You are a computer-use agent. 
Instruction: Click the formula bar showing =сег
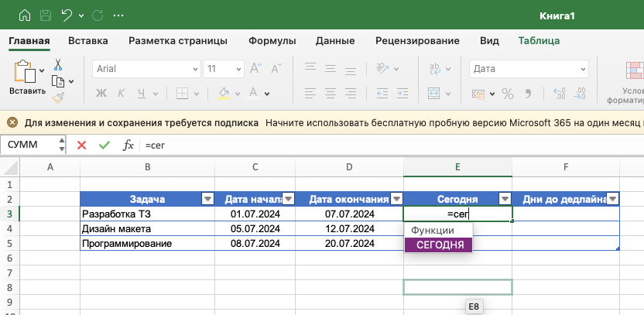point(392,145)
